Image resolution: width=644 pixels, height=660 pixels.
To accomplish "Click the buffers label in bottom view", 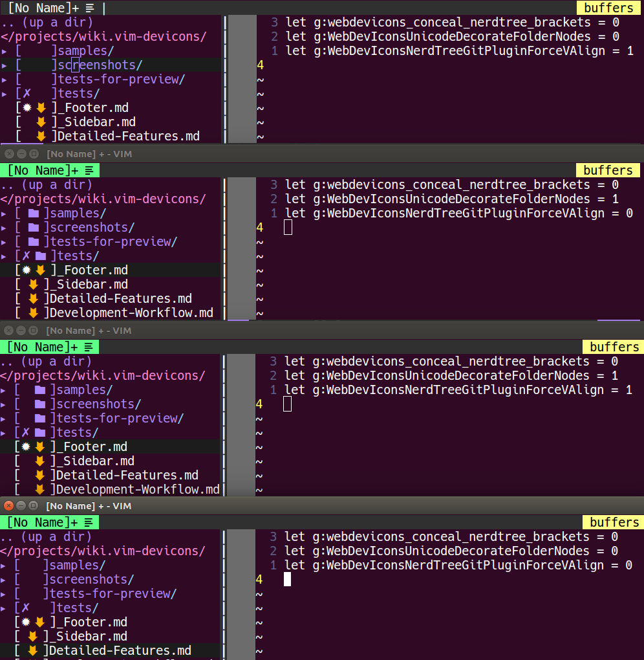I will [x=614, y=522].
